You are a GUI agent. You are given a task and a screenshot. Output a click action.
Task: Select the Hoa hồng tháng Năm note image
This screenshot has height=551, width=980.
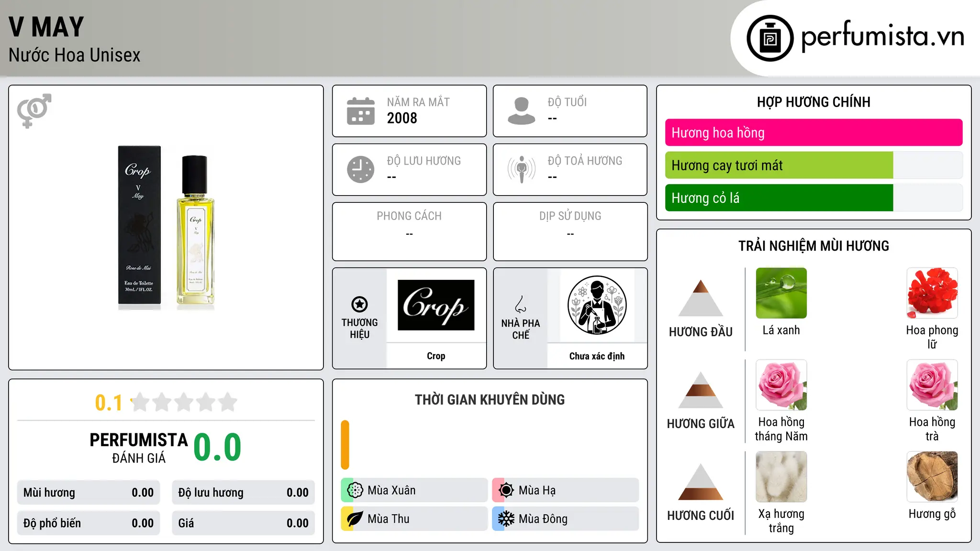(781, 385)
